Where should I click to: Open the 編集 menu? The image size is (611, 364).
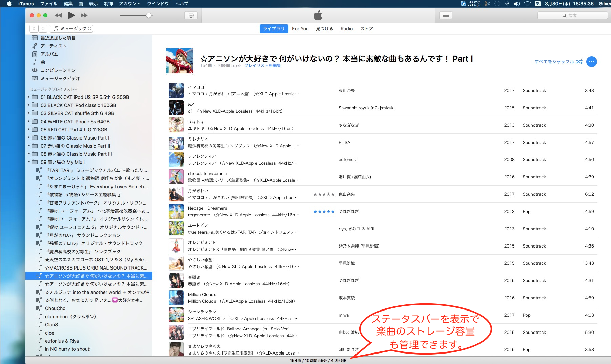(68, 4)
